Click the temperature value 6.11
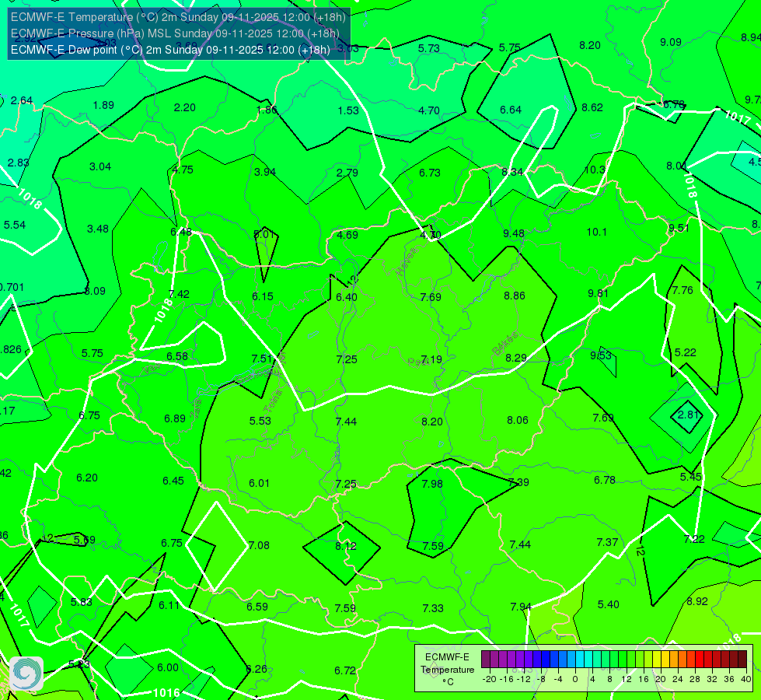 (169, 605)
